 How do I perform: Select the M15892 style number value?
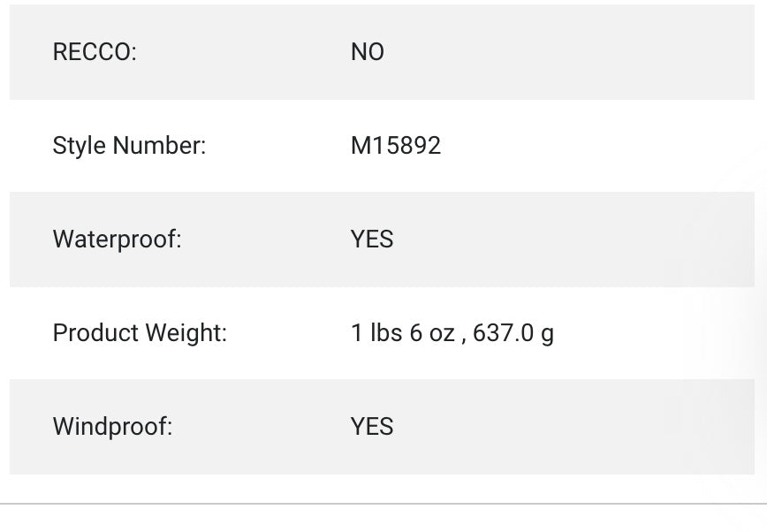[x=395, y=146]
